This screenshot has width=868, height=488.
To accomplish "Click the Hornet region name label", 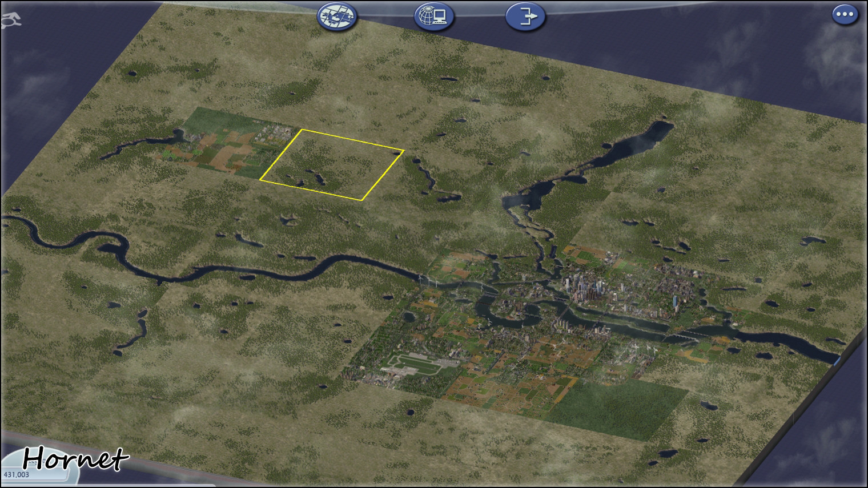I will click(x=76, y=458).
